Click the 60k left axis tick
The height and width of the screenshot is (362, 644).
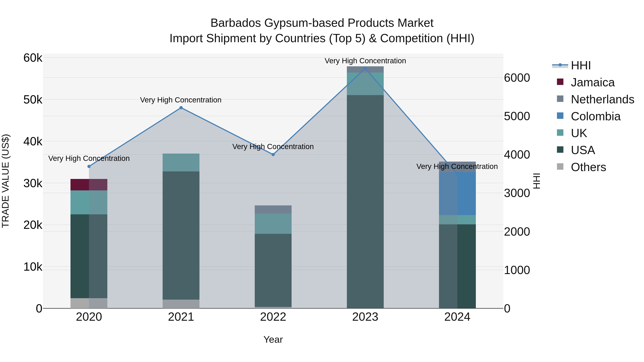[33, 58]
